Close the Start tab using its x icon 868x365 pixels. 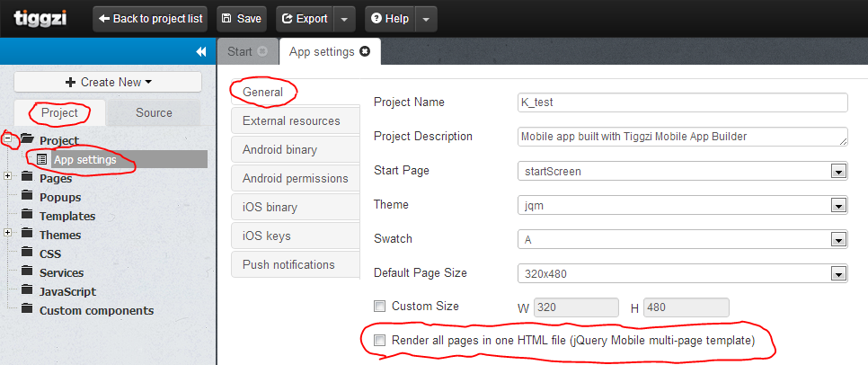coord(262,52)
